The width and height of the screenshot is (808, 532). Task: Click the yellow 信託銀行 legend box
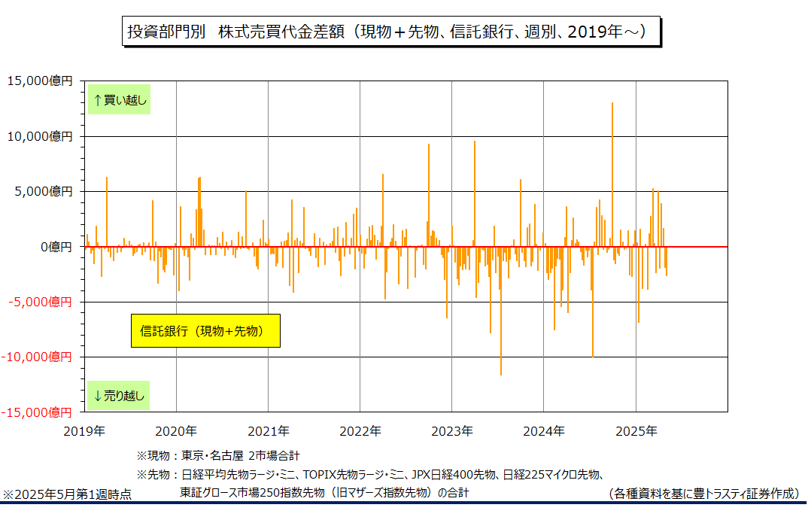205,330
